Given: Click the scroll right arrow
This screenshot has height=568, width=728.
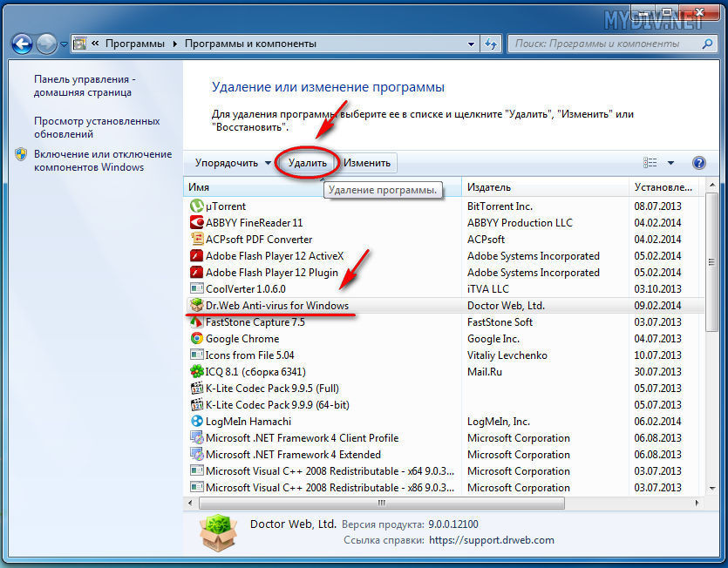Looking at the screenshot, I should (x=697, y=503).
